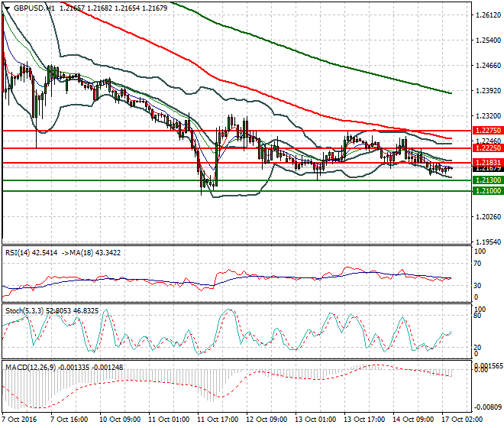Select the 1.26120 price scale value
Image resolution: width=504 pixels, height=428 pixels.
coord(488,15)
